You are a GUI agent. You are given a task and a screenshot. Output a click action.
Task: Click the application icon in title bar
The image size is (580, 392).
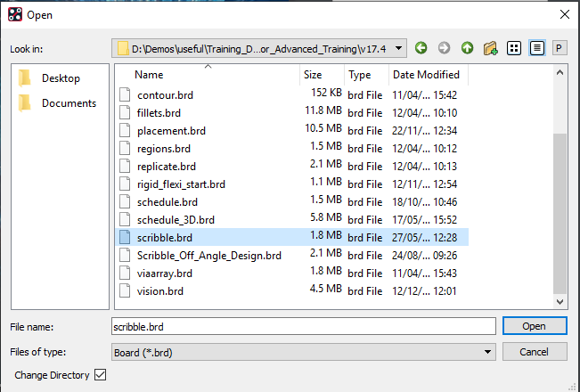point(15,15)
